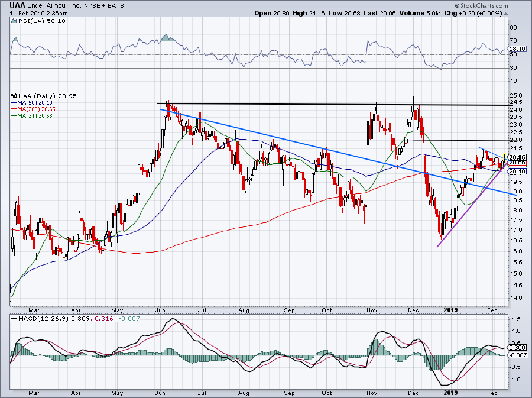
Task: Click the green line marker before MA(21)
Action: 14,116
